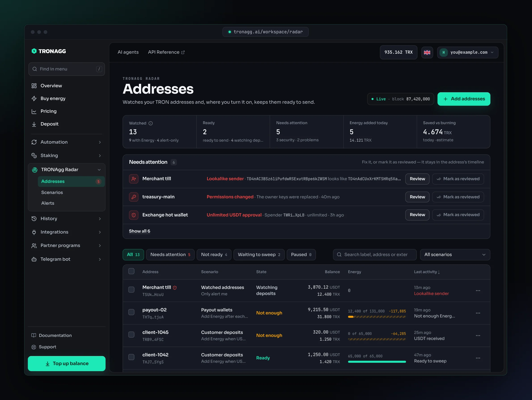Viewport: 532px width, 400px height.
Task: Click Review for Exchange hot wallet
Action: 417,215
